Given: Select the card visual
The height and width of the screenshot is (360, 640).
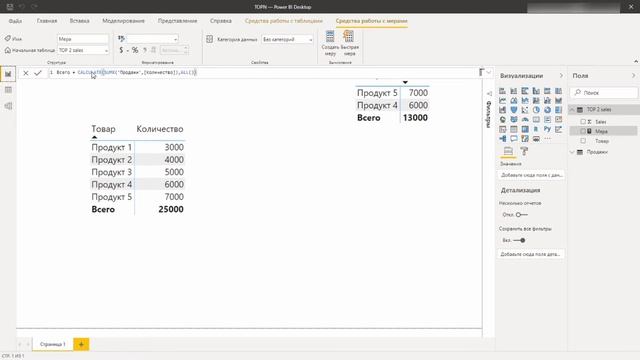Looking at the screenshot, I should click(536, 120).
